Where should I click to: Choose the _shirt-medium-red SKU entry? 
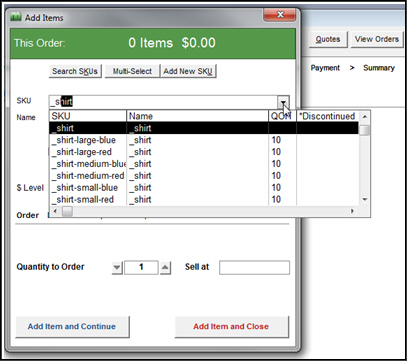click(x=204, y=176)
